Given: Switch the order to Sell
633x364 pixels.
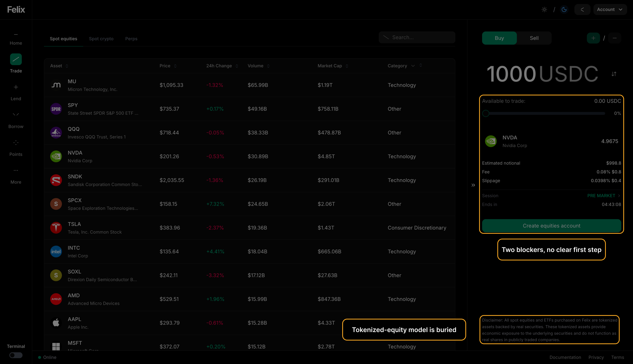Looking at the screenshot, I should (534, 38).
